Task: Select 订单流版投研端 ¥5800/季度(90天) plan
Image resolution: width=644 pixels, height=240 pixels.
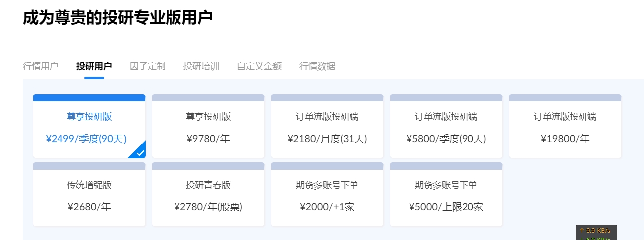Action: [x=446, y=128]
